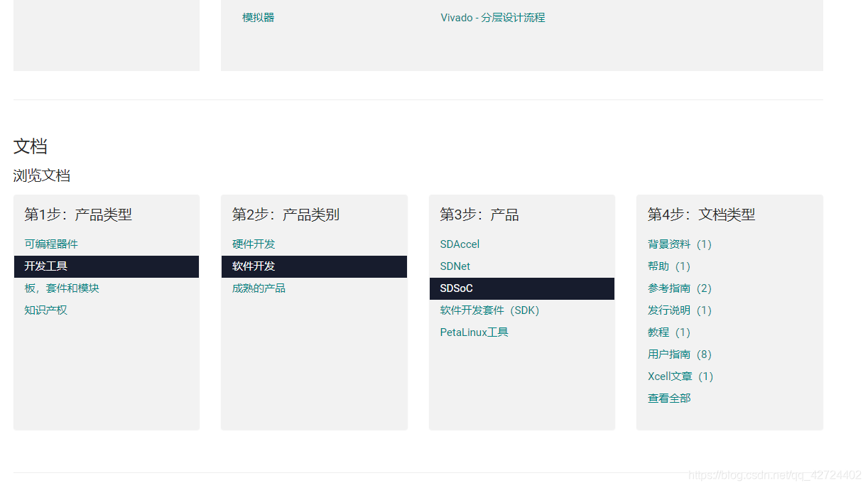868x488 pixels.
Task: Open 参考指南（2）document type
Action: click(680, 288)
